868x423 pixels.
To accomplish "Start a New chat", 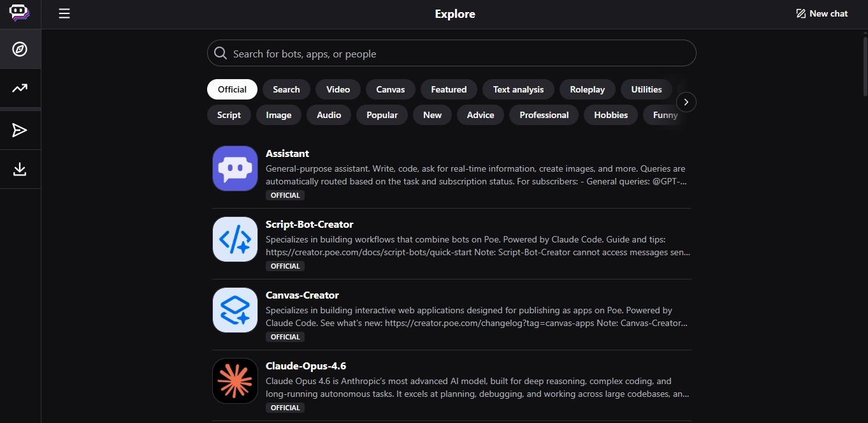I will [821, 13].
